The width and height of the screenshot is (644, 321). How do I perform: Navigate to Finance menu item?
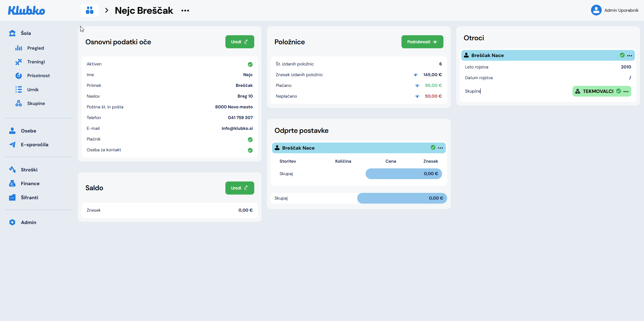[x=30, y=183]
